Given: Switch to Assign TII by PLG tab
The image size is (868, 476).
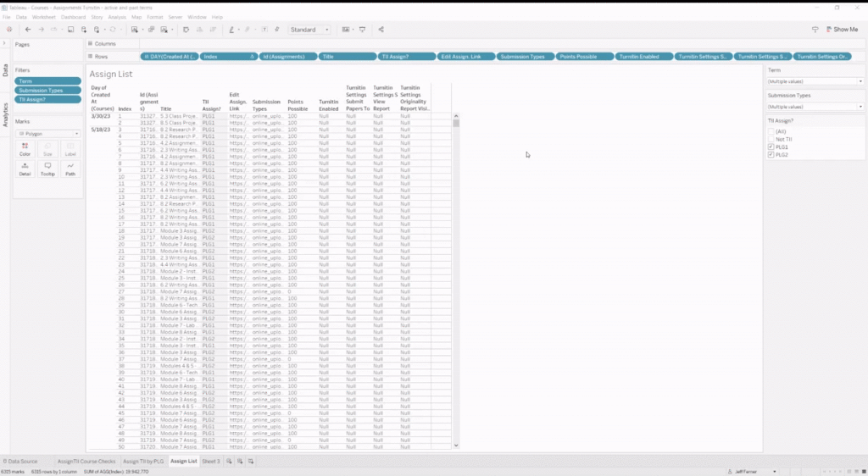Looking at the screenshot, I should pyautogui.click(x=143, y=461).
